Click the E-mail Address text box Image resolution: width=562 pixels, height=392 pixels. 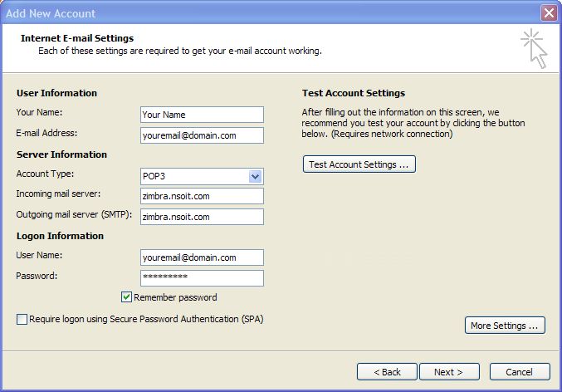tap(202, 135)
